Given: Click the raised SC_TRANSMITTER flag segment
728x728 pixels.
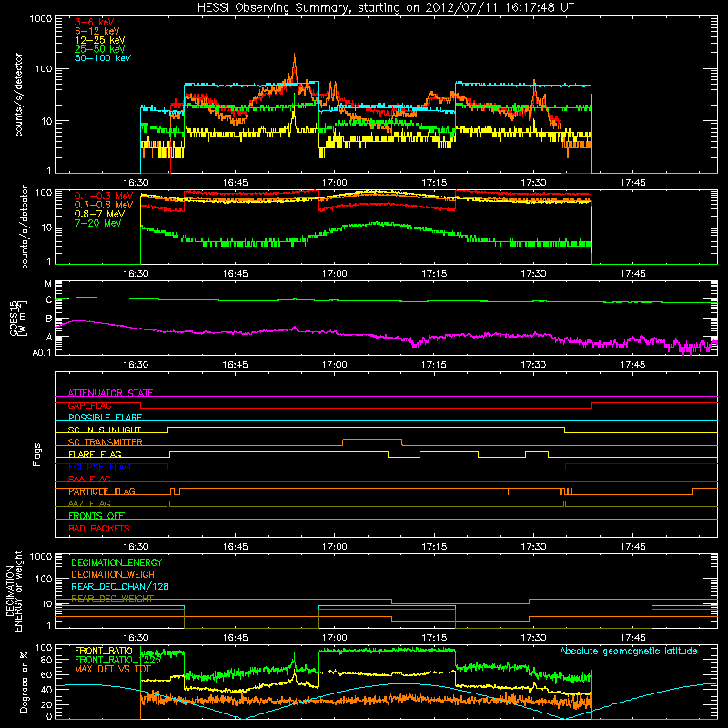Looking at the screenshot, I should 372,439.
